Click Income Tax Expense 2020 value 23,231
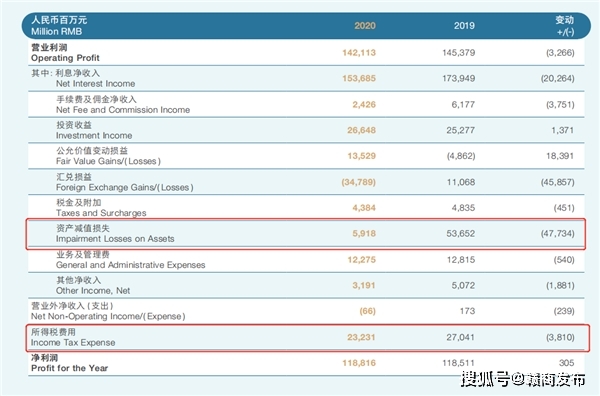Viewport: 600px width, 396px height. coord(361,337)
